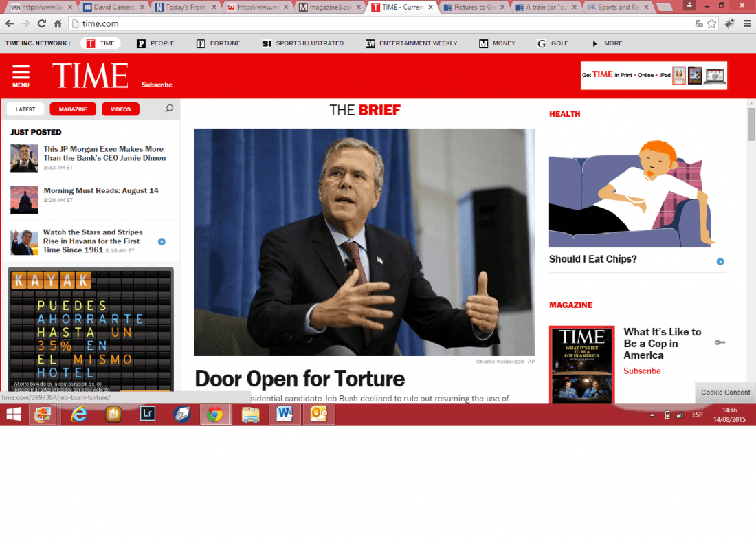Click the browser forward arrow
This screenshot has width=756, height=541.
point(25,23)
